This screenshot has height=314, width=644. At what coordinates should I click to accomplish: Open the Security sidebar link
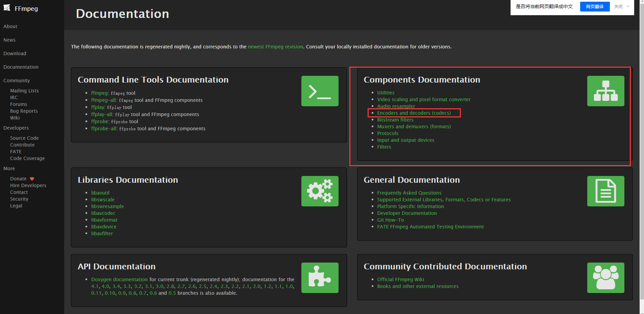[x=19, y=199]
